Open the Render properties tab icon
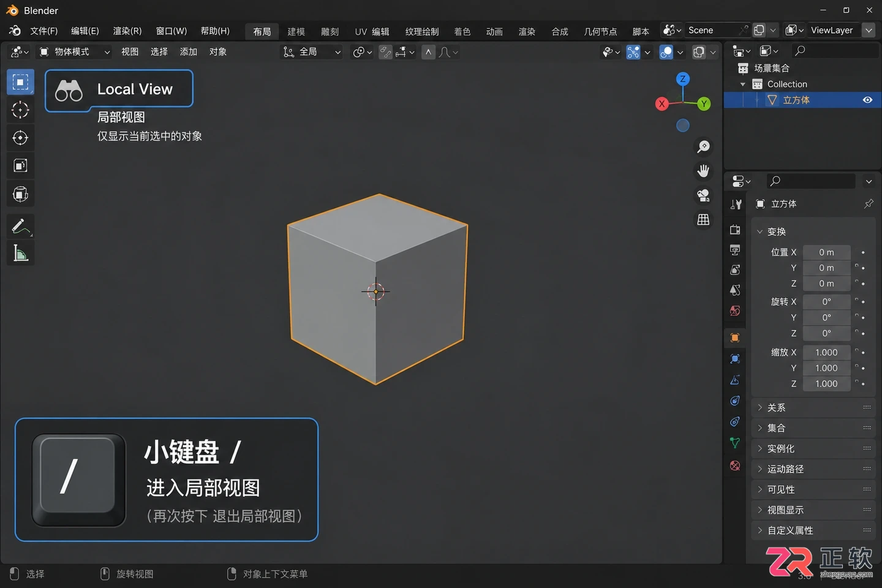Image resolution: width=882 pixels, height=588 pixels. click(x=736, y=230)
